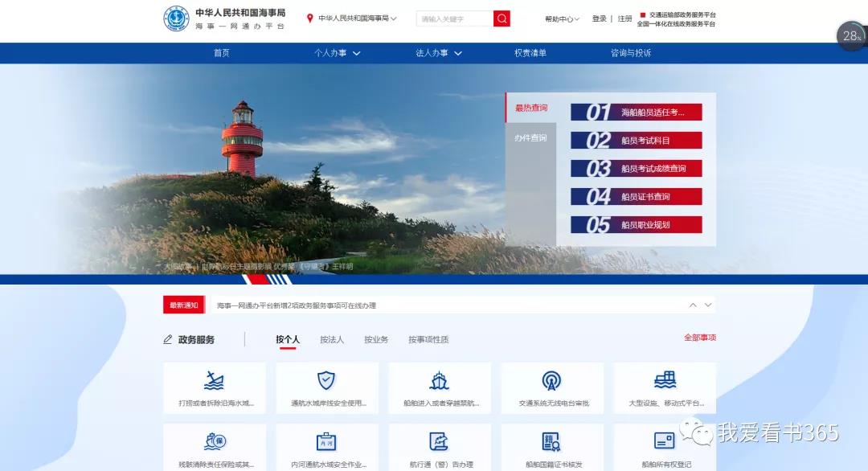Click the red 最新通知 label
The image size is (868, 471).
184,305
